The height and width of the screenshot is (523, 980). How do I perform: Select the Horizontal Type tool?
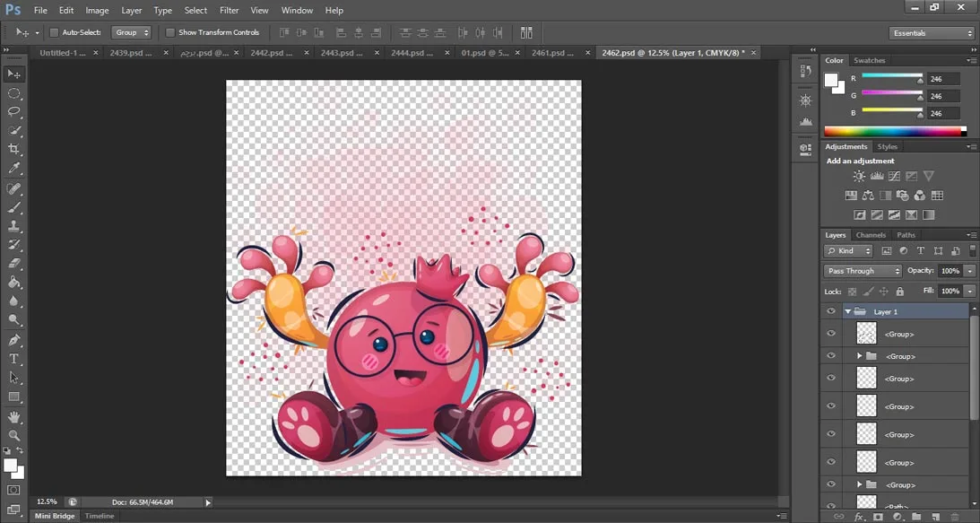[x=13, y=359]
